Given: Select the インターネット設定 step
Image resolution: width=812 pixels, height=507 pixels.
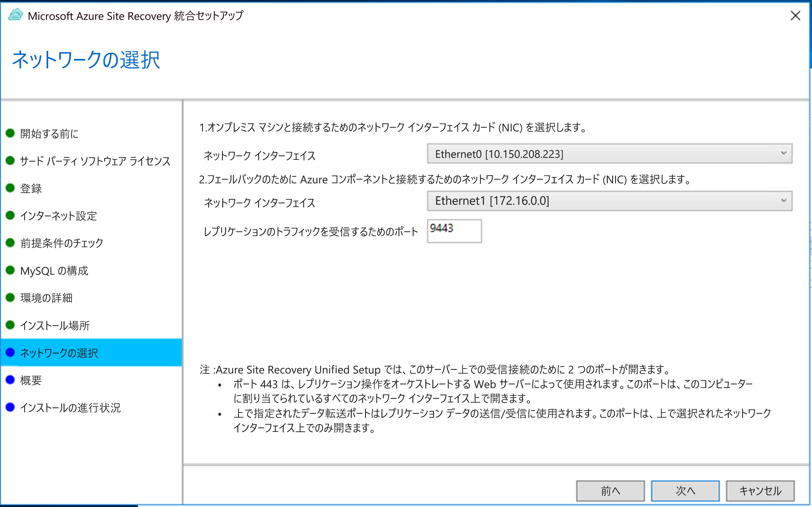Looking at the screenshot, I should click(58, 216).
